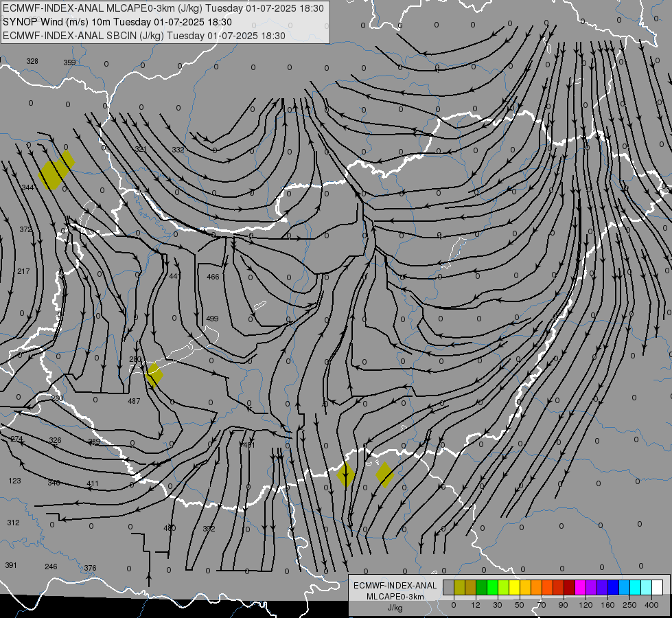This screenshot has width=672, height=618.
Task: Click the gray swatch in the MLCAPE legend
Action: (448, 587)
